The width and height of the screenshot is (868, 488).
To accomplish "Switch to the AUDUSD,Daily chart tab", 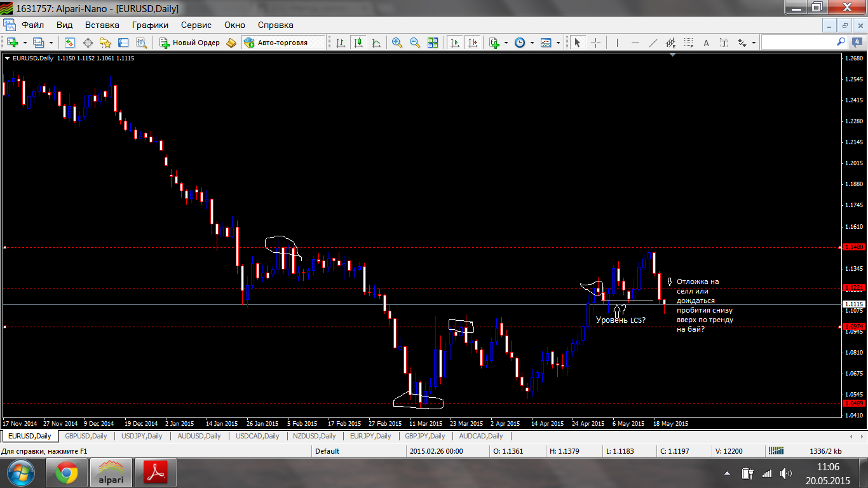I will [x=199, y=436].
